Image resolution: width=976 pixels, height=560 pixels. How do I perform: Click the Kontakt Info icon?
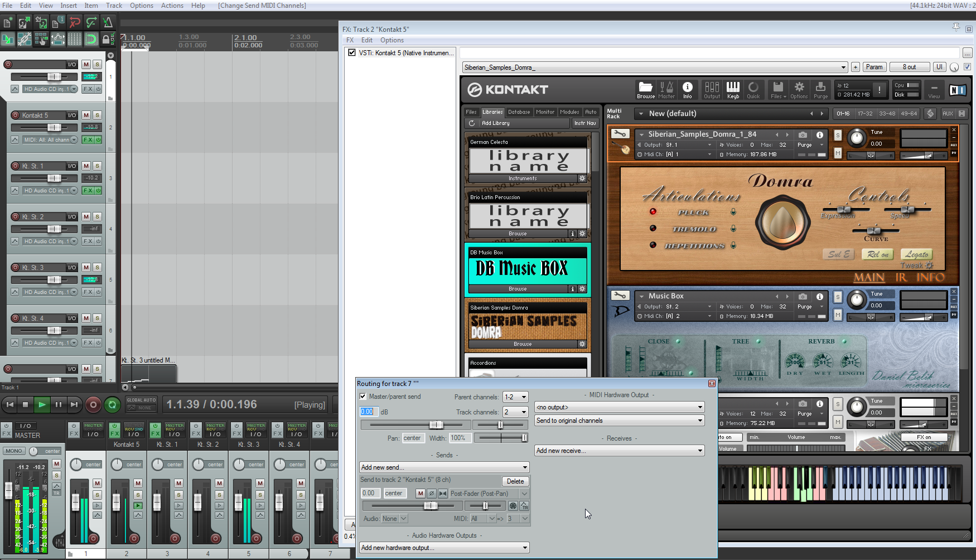(688, 89)
